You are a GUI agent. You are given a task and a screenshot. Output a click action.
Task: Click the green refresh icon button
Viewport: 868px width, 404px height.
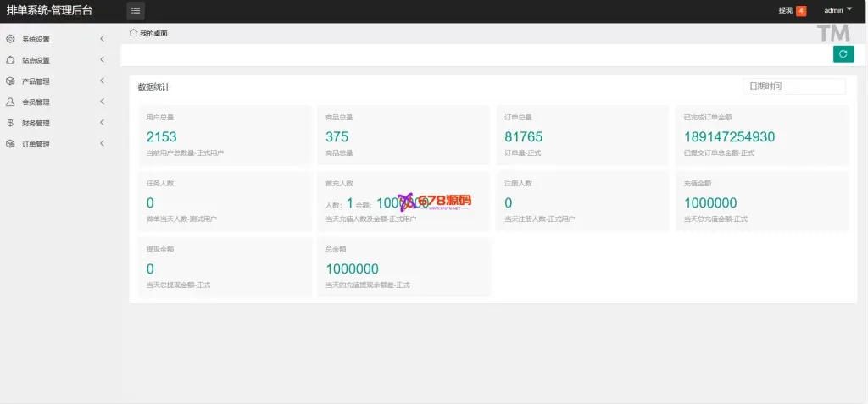click(843, 54)
